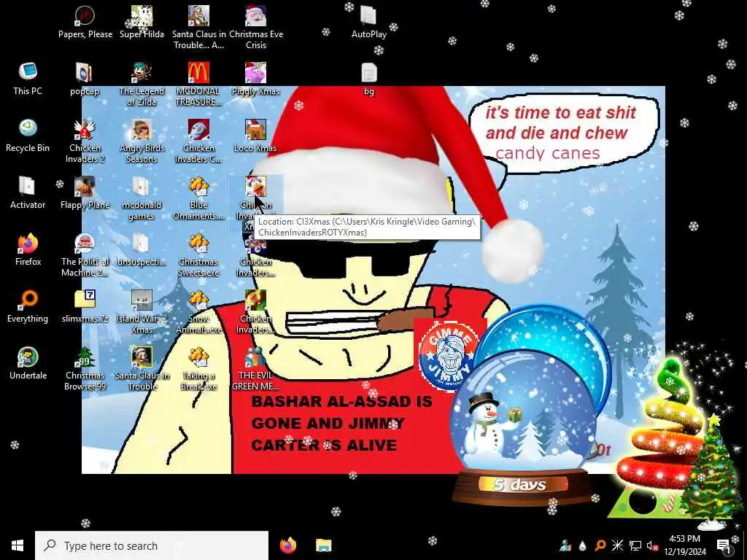The height and width of the screenshot is (560, 747).
Task: Open the notification Action Center
Action: [724, 545]
